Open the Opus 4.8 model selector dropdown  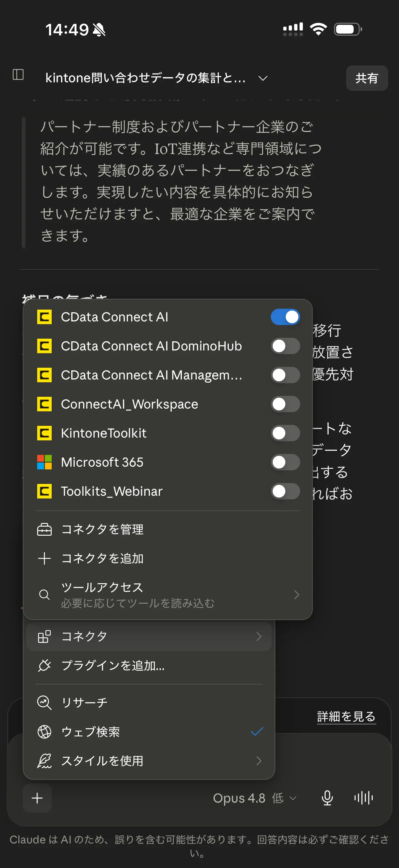point(255,798)
